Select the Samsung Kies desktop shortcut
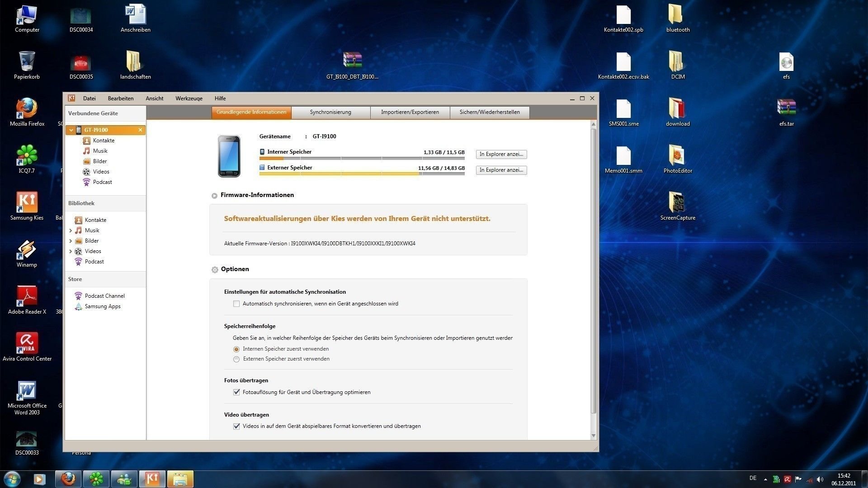This screenshot has height=488, width=868. (x=27, y=206)
